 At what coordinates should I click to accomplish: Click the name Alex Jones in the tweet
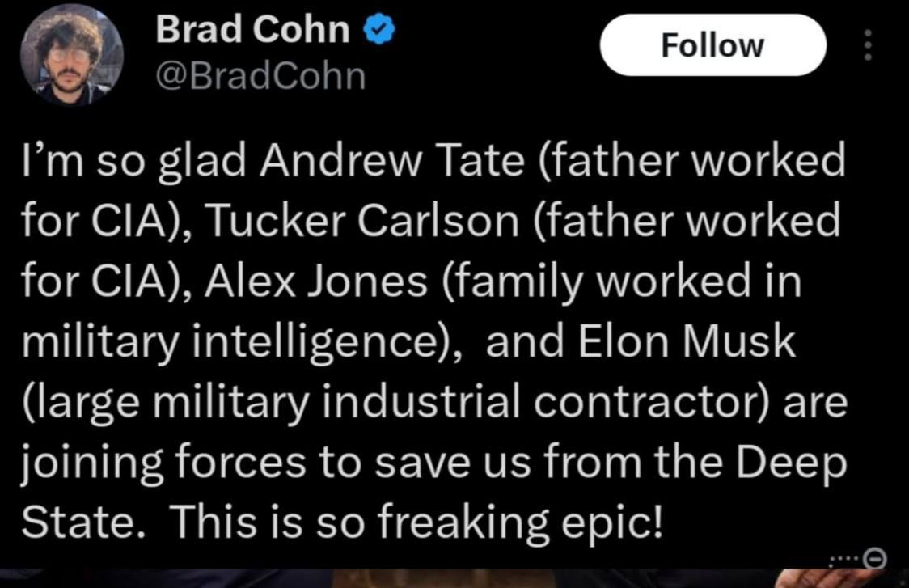[x=316, y=281]
